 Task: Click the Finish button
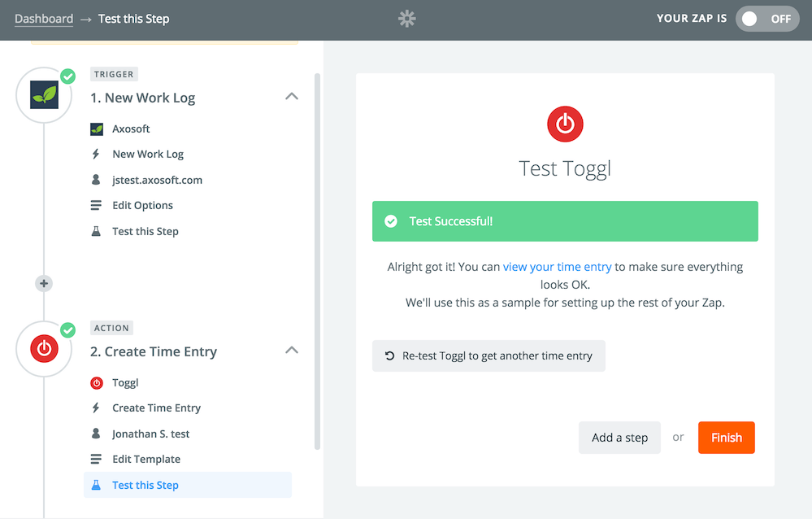(726, 438)
